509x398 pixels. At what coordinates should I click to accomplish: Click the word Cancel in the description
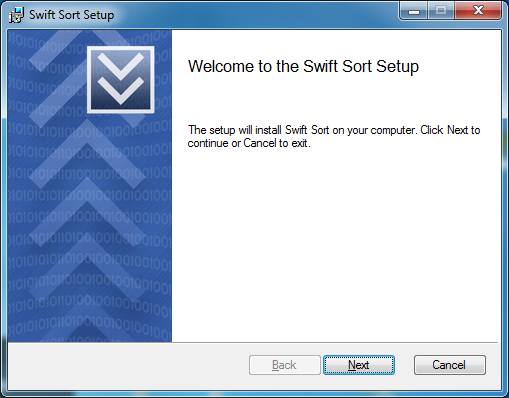point(260,143)
